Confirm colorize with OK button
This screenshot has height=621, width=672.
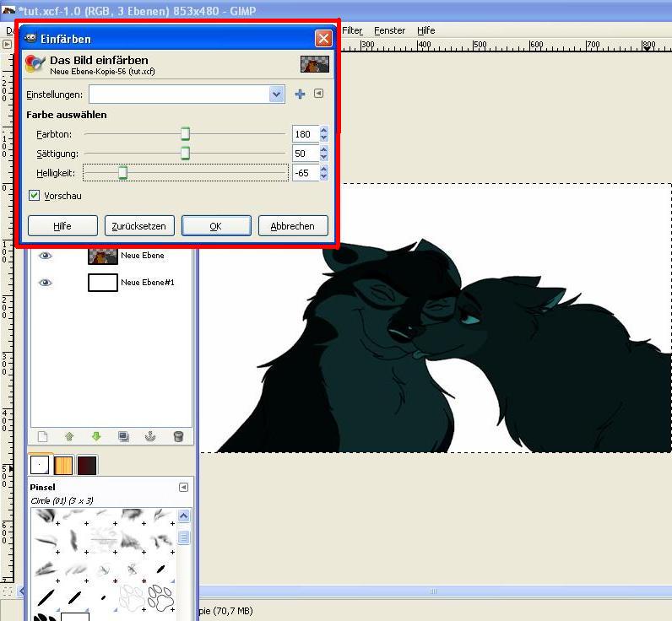(x=216, y=225)
